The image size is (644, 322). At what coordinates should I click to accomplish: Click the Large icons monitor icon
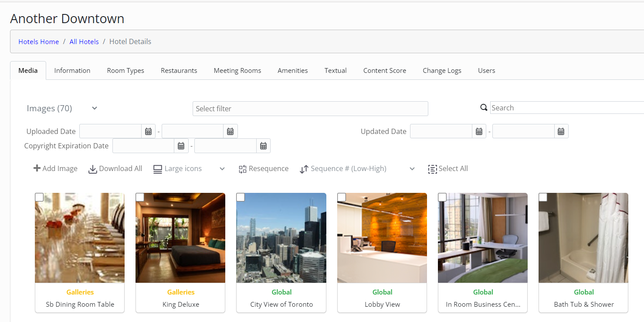tap(158, 169)
